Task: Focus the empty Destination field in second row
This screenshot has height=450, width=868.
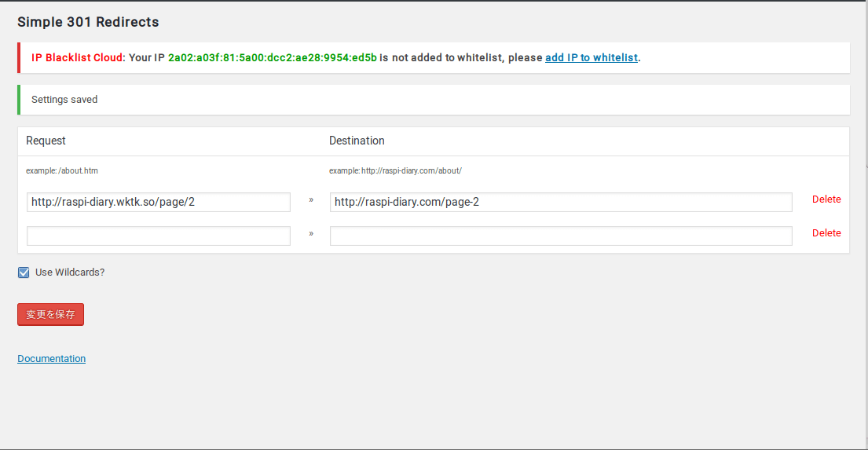Action: 561,236
